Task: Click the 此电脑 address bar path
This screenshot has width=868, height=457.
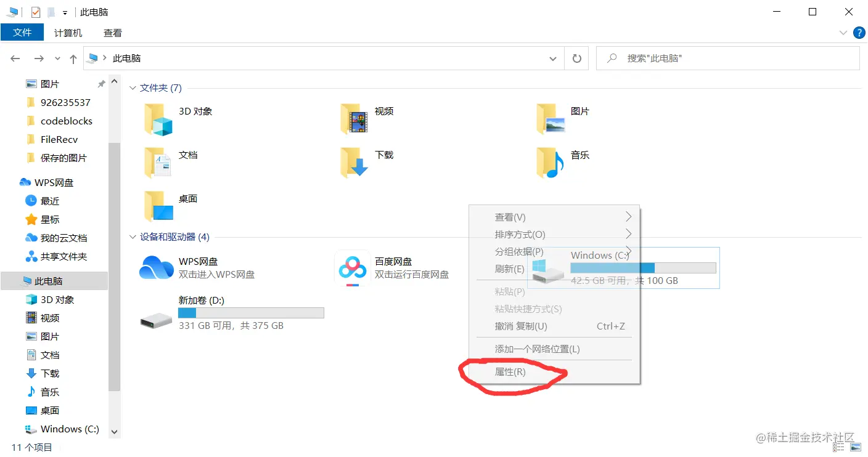Action: [x=127, y=59]
